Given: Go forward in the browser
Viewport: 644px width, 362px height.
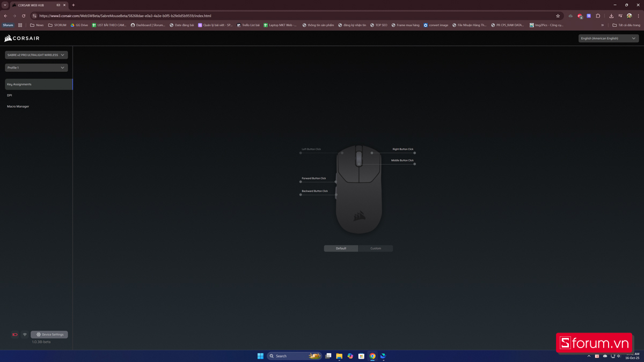Looking at the screenshot, I should (14, 16).
